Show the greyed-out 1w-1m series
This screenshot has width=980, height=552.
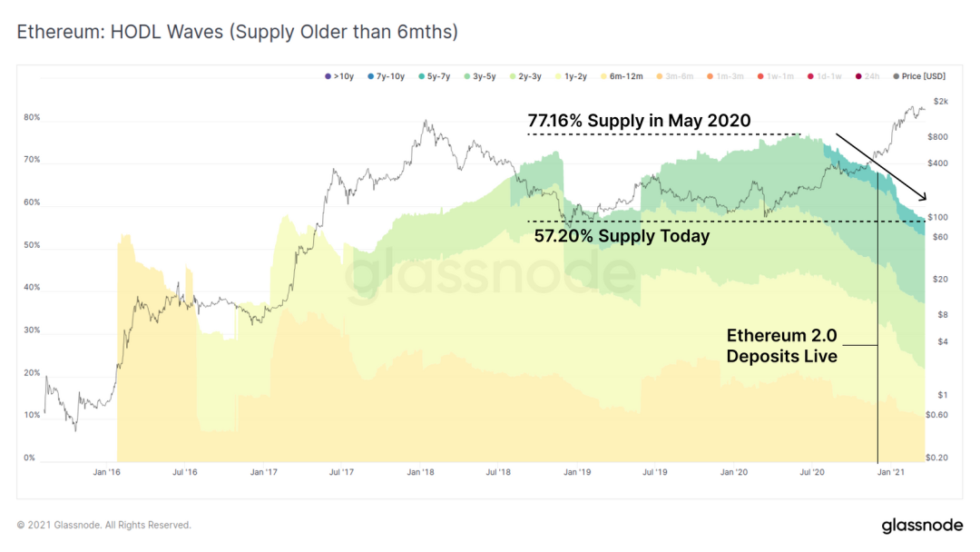point(776,76)
